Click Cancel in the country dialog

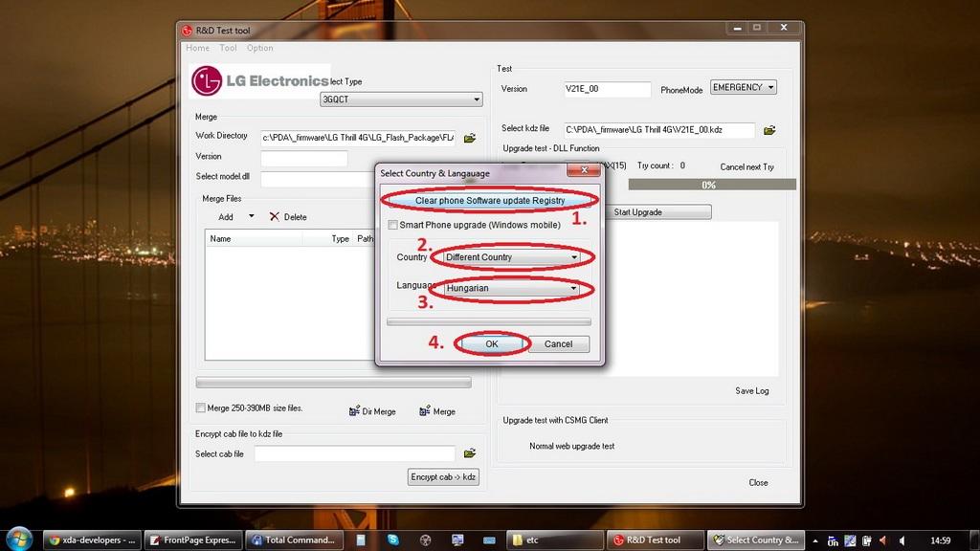(558, 344)
